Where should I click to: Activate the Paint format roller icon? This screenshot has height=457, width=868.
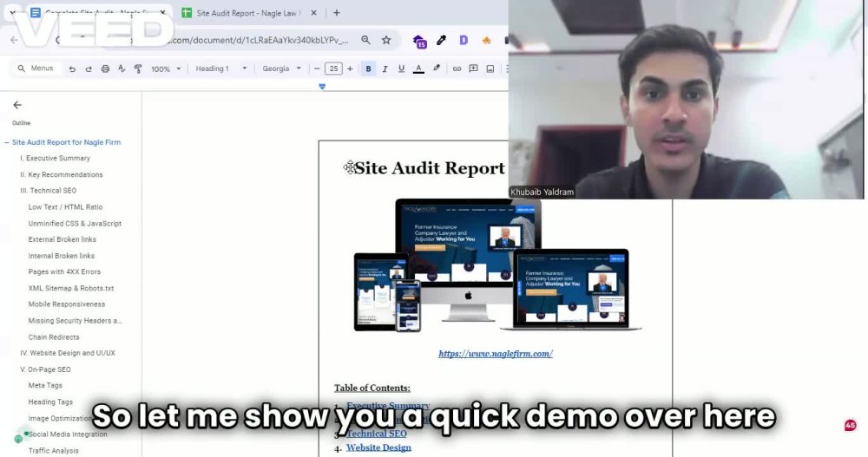138,69
